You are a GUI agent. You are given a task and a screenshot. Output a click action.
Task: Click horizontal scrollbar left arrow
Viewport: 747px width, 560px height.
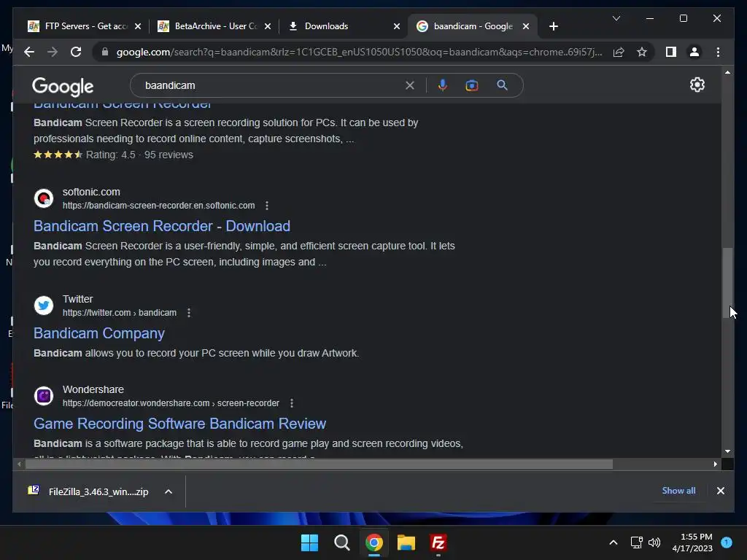(19, 464)
